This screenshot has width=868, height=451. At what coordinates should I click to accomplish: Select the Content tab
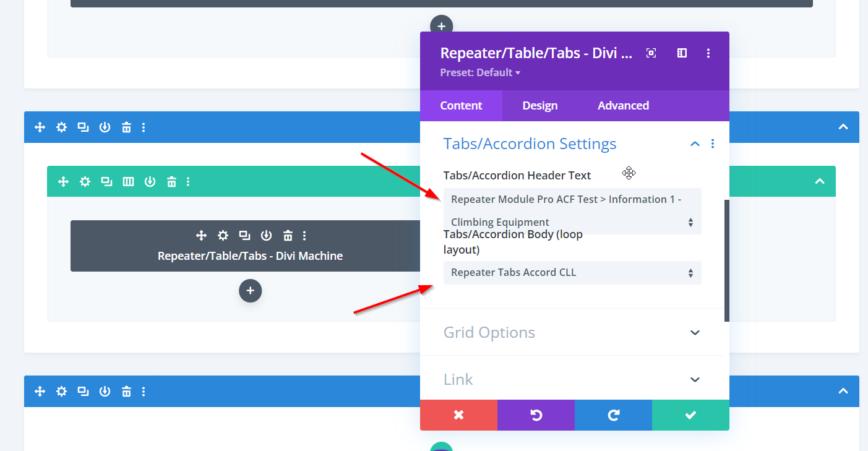coord(461,106)
